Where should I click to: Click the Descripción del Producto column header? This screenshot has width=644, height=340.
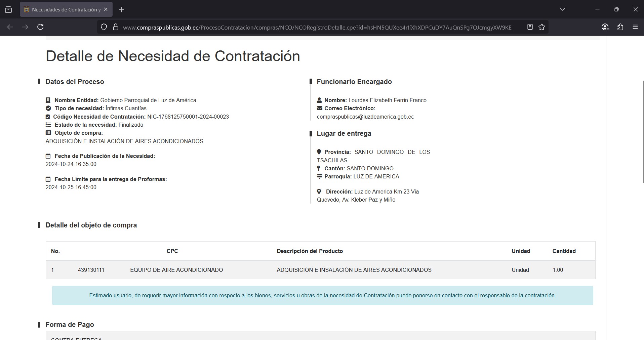310,251
